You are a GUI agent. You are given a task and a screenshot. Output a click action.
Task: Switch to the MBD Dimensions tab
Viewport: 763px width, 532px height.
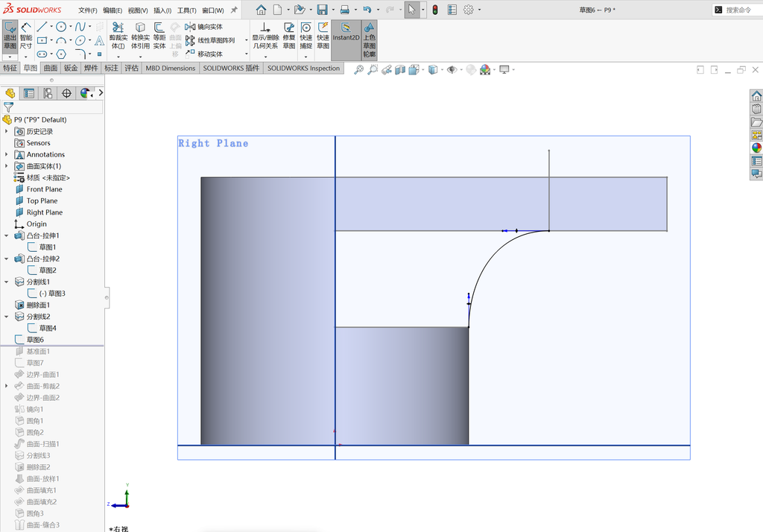pos(171,68)
